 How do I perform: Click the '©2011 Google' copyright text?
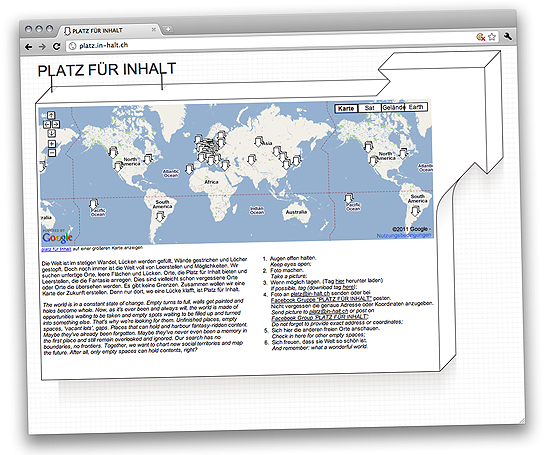pyautogui.click(x=410, y=229)
